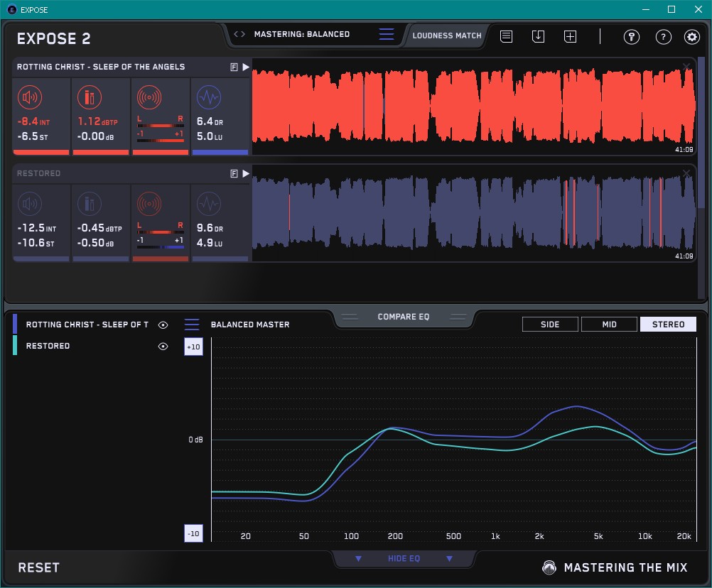Image resolution: width=712 pixels, height=588 pixels.
Task: Open the notes list icon in top toolbar
Action: (506, 36)
